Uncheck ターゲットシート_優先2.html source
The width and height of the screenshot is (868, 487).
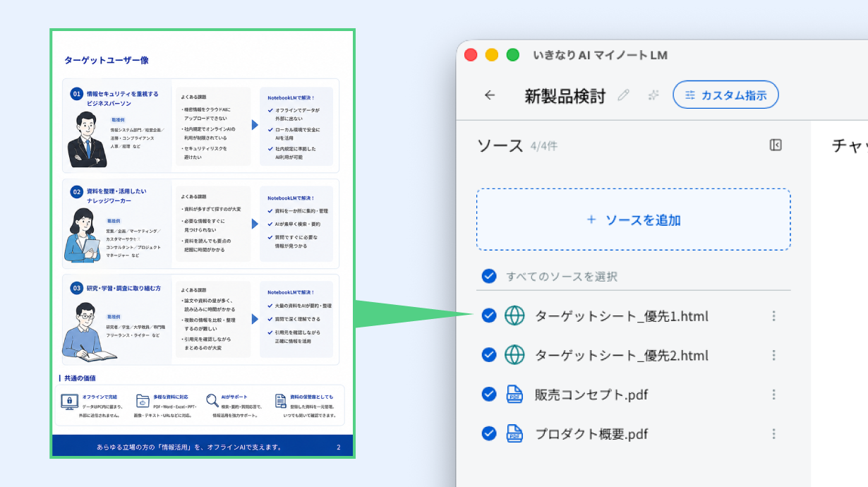coord(489,355)
